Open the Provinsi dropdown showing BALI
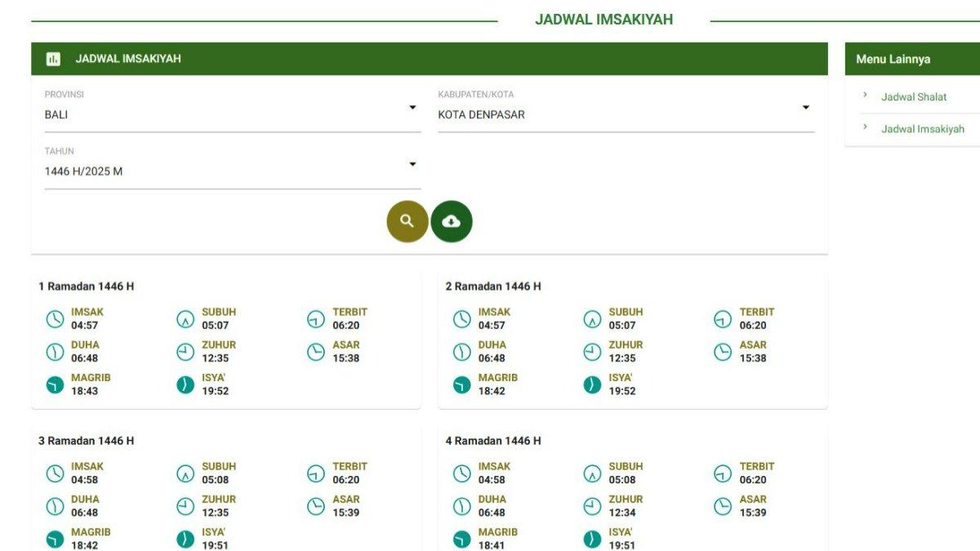 (x=232, y=114)
